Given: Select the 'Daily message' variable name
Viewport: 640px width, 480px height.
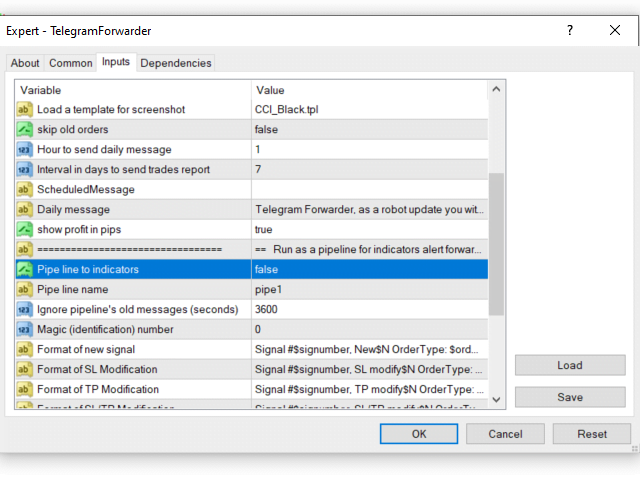Looking at the screenshot, I should click(73, 209).
